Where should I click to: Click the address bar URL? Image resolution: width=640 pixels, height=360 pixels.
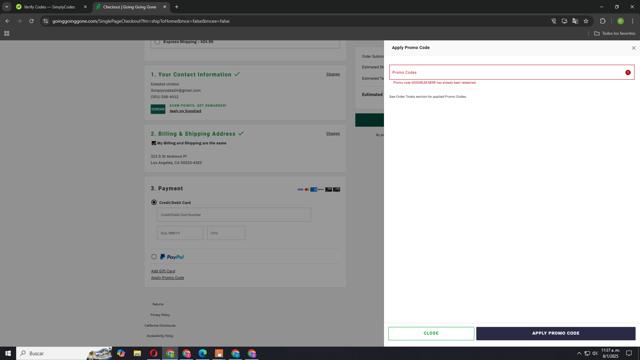141,21
